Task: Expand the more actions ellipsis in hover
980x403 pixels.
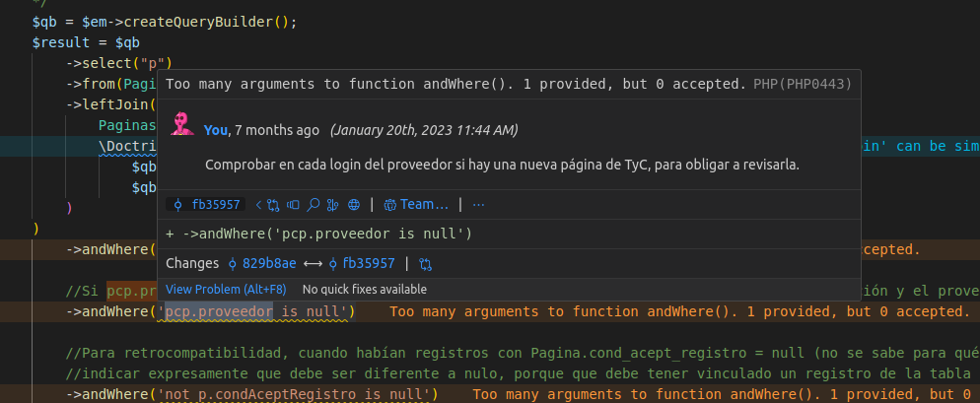Action: pyautogui.click(x=479, y=205)
